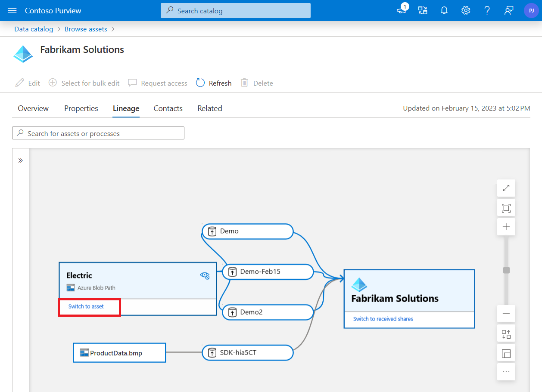Toggle the eye icon on the Electric node
Image resolution: width=542 pixels, height=392 pixels.
point(205,276)
